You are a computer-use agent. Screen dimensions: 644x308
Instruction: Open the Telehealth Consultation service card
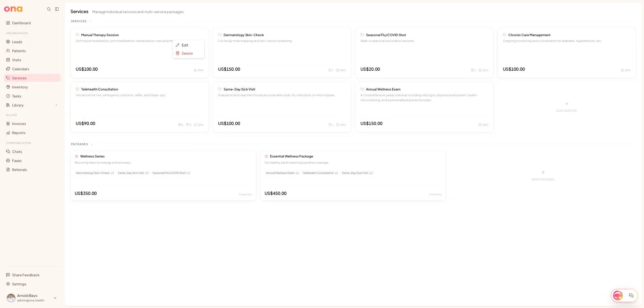[140, 107]
